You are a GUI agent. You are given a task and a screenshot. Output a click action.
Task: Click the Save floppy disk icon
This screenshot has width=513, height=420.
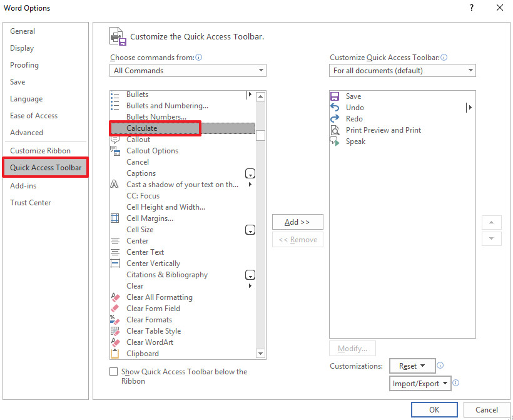click(335, 96)
